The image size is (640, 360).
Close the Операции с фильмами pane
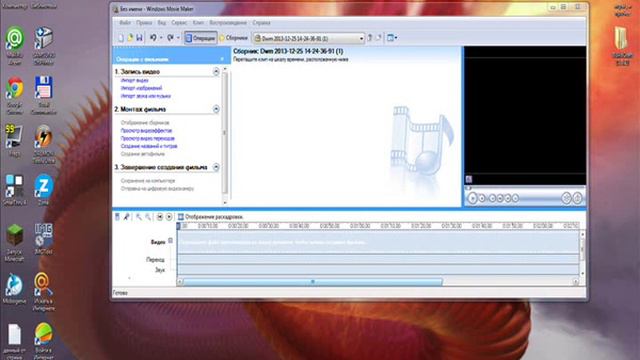pyautogui.click(x=222, y=59)
